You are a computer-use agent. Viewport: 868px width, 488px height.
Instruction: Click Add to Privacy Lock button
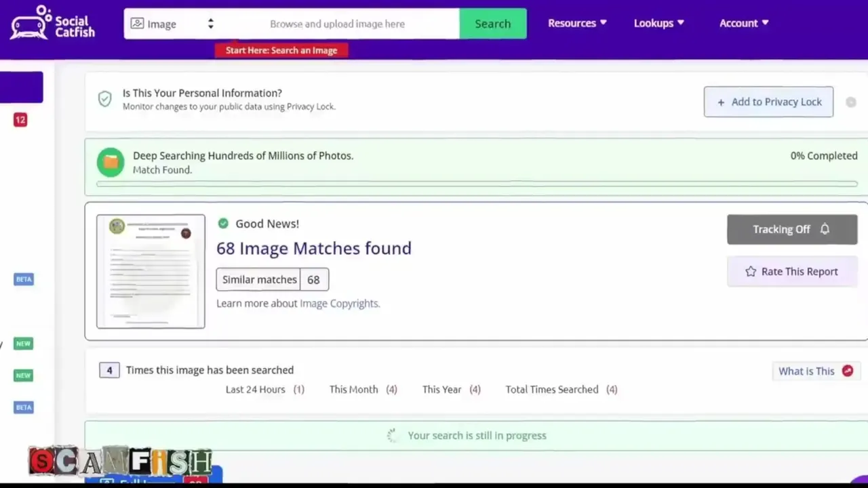click(x=768, y=102)
